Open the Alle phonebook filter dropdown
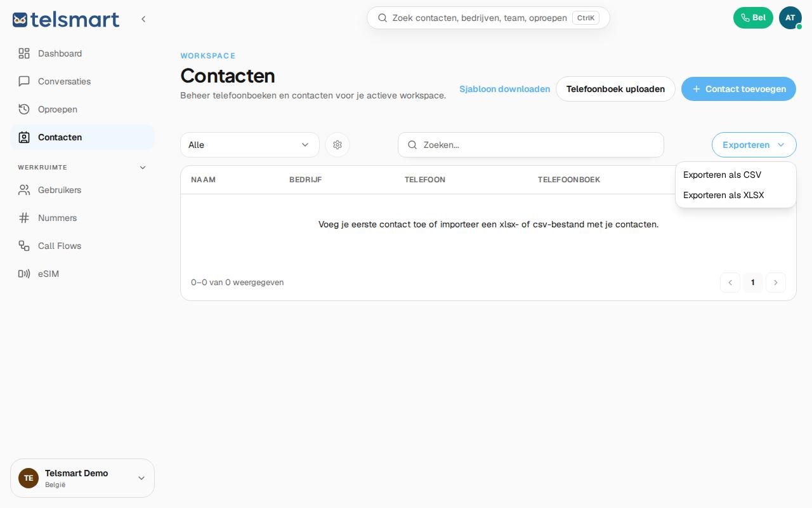This screenshot has width=812, height=508. (249, 145)
